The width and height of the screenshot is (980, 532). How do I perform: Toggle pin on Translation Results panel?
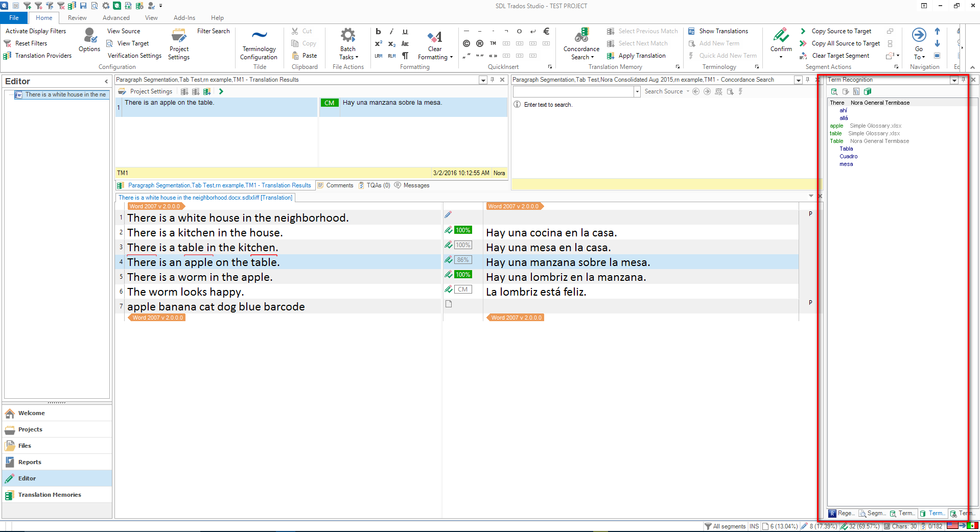coord(493,80)
